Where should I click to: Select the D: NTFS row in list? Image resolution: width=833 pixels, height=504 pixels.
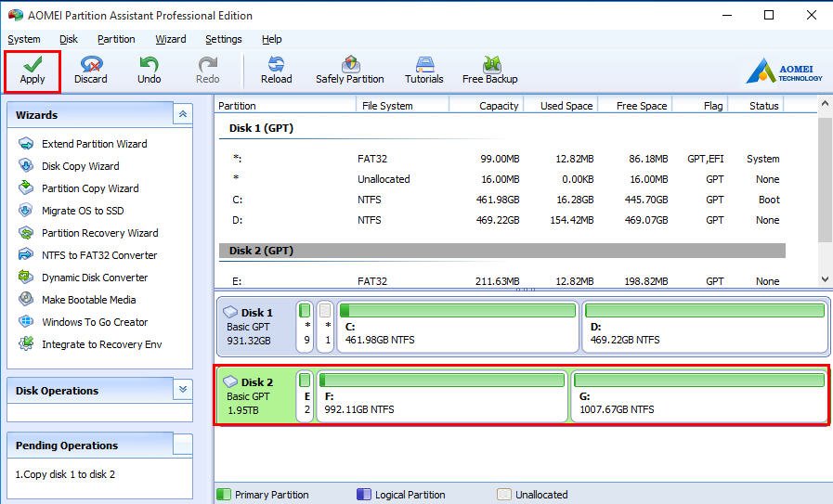coord(502,220)
